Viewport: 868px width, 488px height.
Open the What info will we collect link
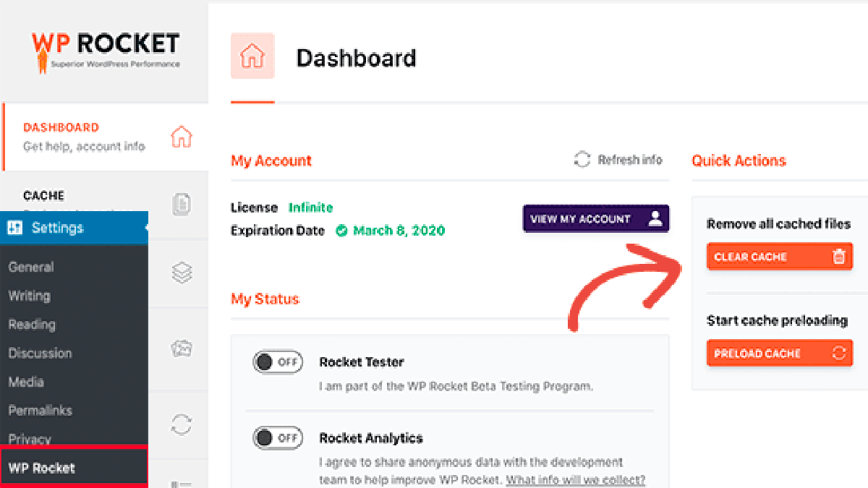[x=575, y=480]
